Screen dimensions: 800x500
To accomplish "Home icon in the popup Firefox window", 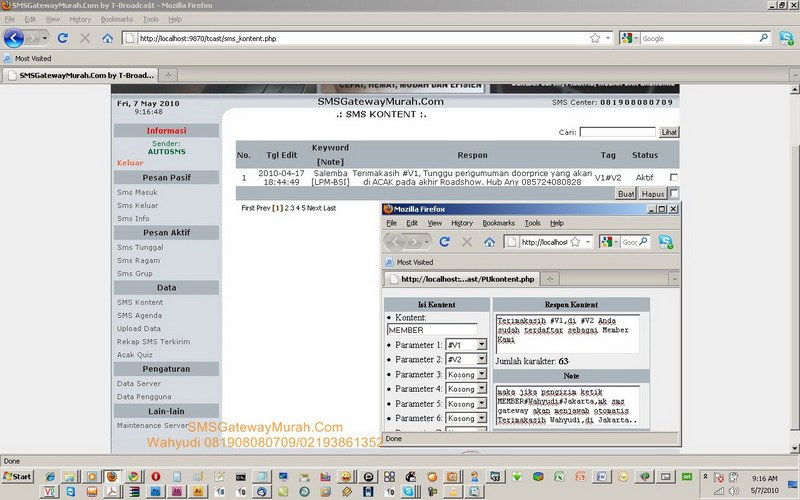I will coord(489,242).
